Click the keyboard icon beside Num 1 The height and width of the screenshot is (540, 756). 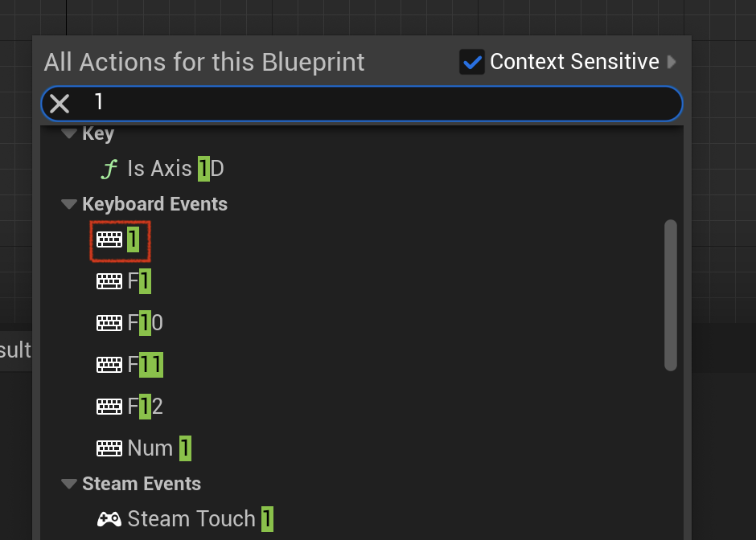pos(109,448)
